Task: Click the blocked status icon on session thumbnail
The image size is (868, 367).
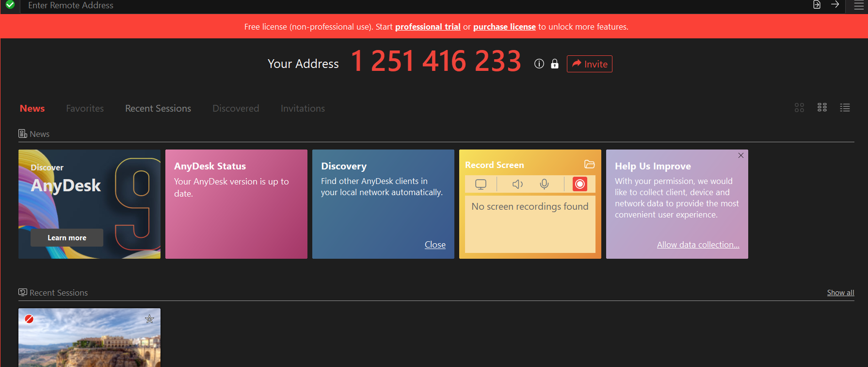Action: pyautogui.click(x=29, y=319)
